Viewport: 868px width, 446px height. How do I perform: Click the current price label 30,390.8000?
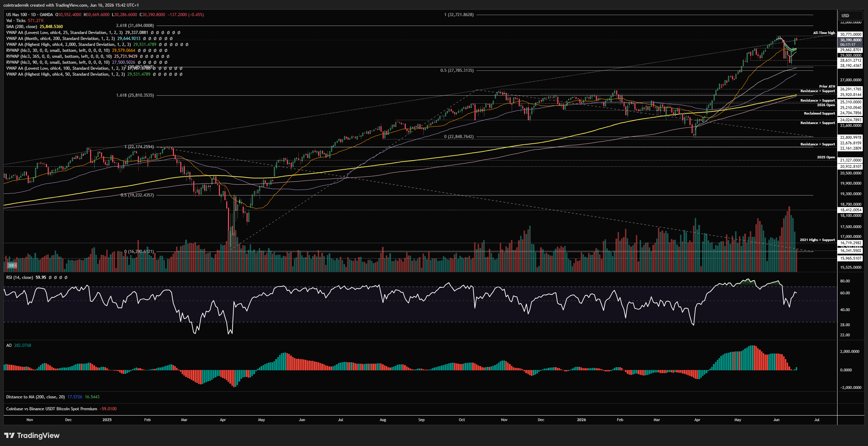[x=850, y=40]
